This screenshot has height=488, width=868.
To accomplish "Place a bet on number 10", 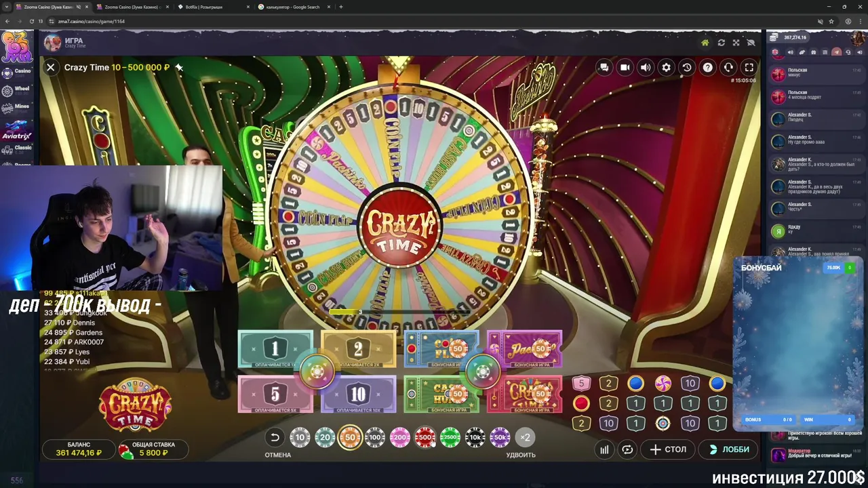I will [358, 394].
